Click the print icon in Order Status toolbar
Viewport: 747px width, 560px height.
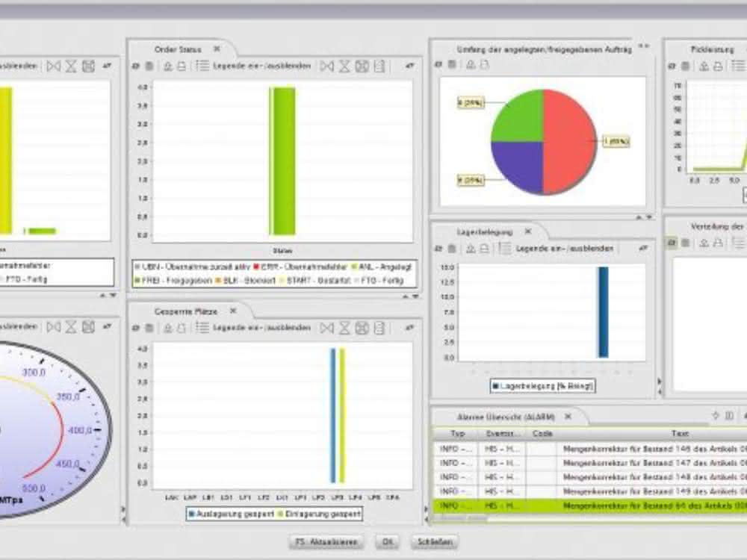coord(182,66)
